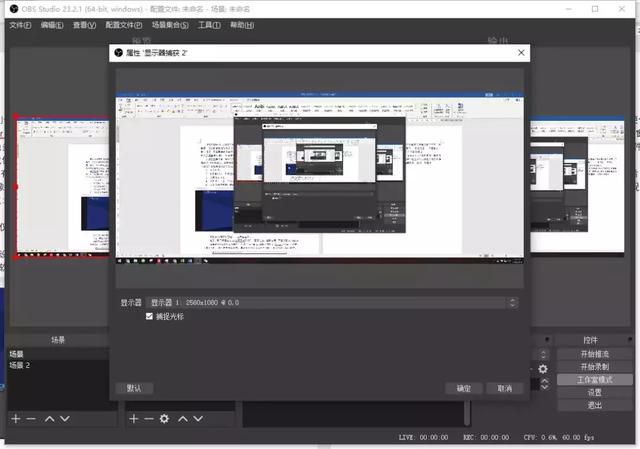Click the CPU usage status text
This screenshot has height=449, width=640.
559,438
